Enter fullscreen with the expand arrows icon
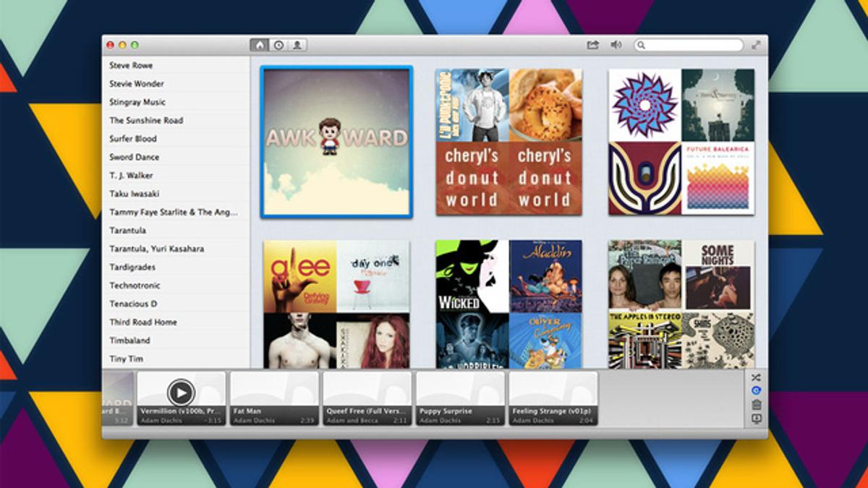This screenshot has width=868, height=488. [x=756, y=45]
